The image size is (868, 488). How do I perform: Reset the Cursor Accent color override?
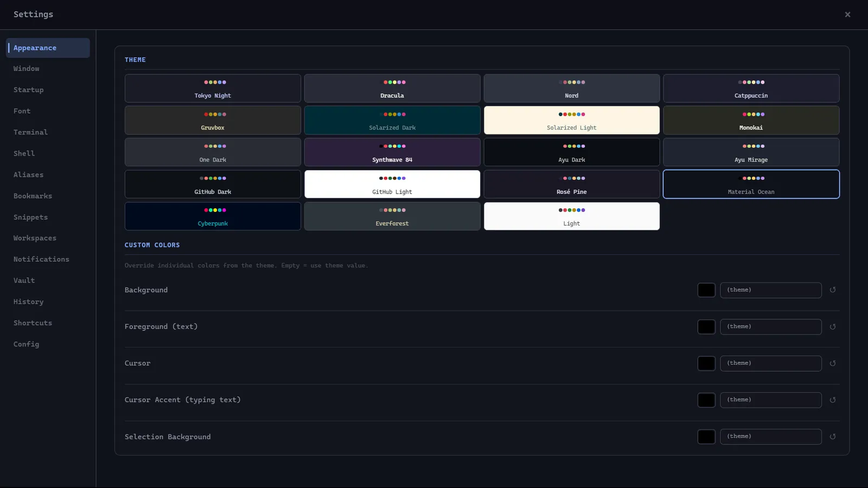pyautogui.click(x=832, y=400)
